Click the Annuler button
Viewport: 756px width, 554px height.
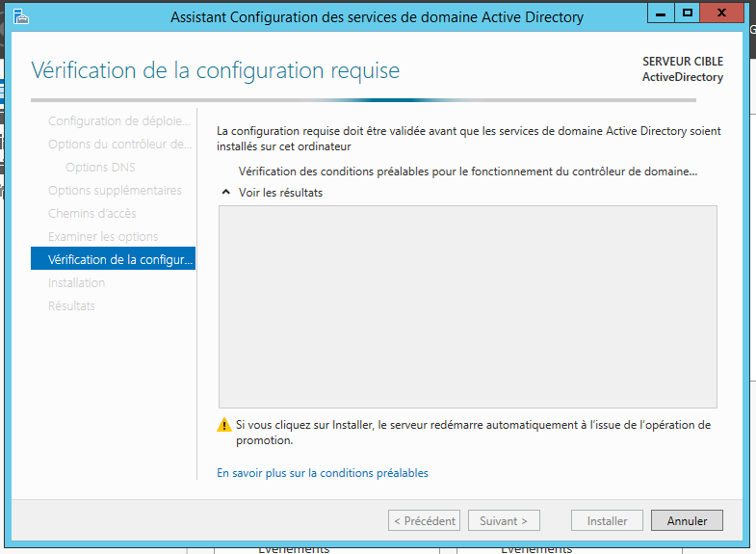[x=687, y=520]
